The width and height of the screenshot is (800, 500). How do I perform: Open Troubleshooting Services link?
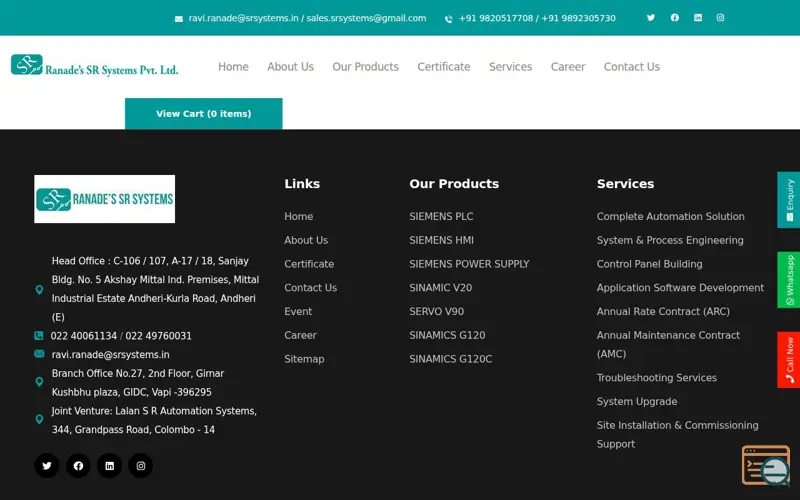[x=657, y=378]
